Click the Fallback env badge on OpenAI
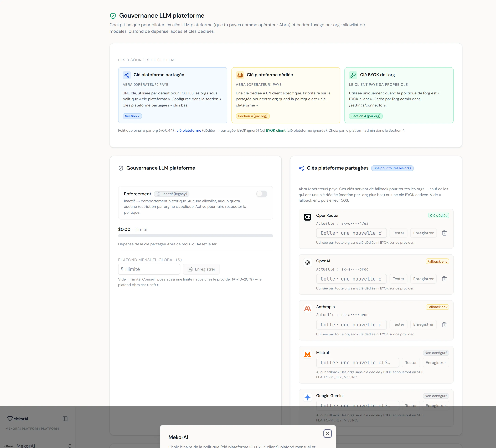This screenshot has height=448, width=496. tap(437, 261)
